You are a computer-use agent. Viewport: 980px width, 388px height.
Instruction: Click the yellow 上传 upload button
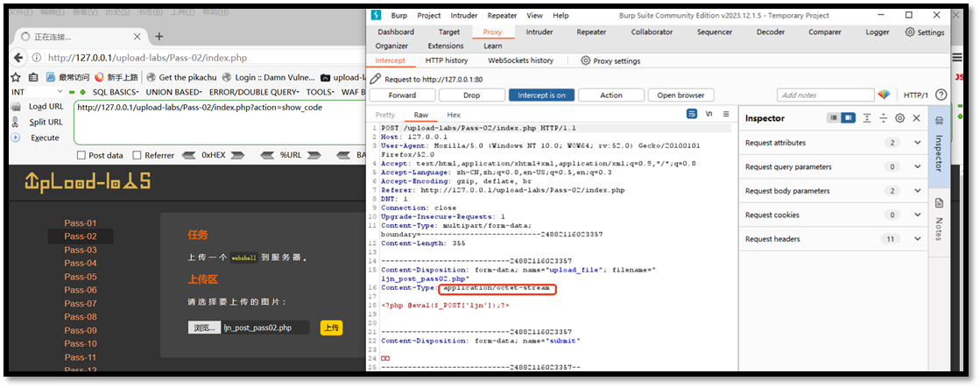coord(331,328)
